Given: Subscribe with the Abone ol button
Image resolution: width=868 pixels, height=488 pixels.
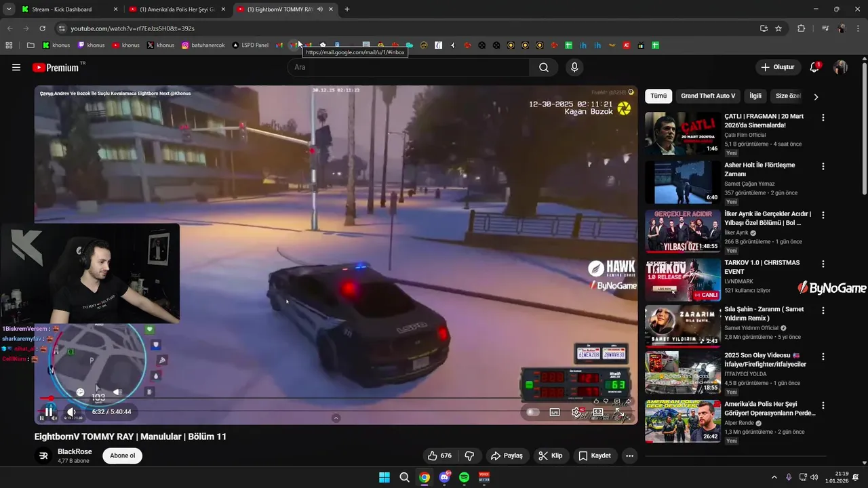Looking at the screenshot, I should pyautogui.click(x=123, y=455).
